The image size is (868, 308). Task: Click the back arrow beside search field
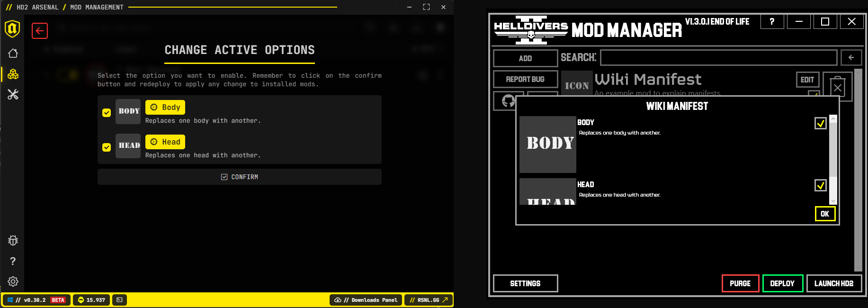(x=851, y=58)
